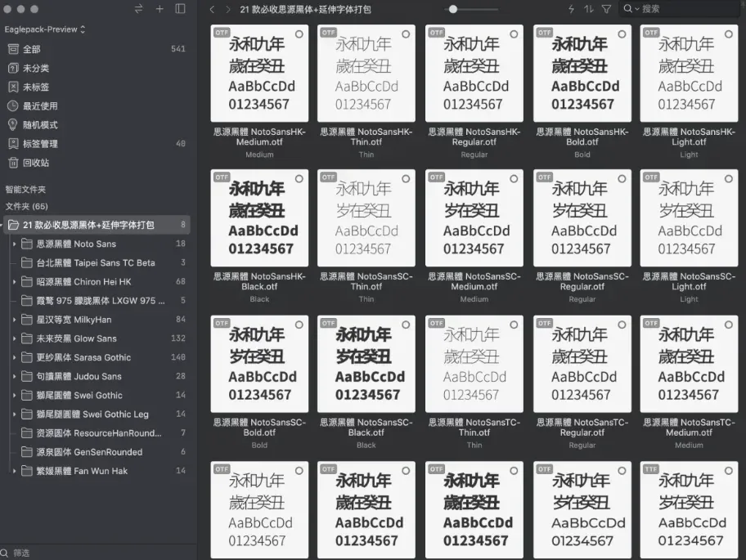746x560 pixels.
Task: Click the open folder icon of 21 款必收思源黑体
Action: tap(13, 225)
